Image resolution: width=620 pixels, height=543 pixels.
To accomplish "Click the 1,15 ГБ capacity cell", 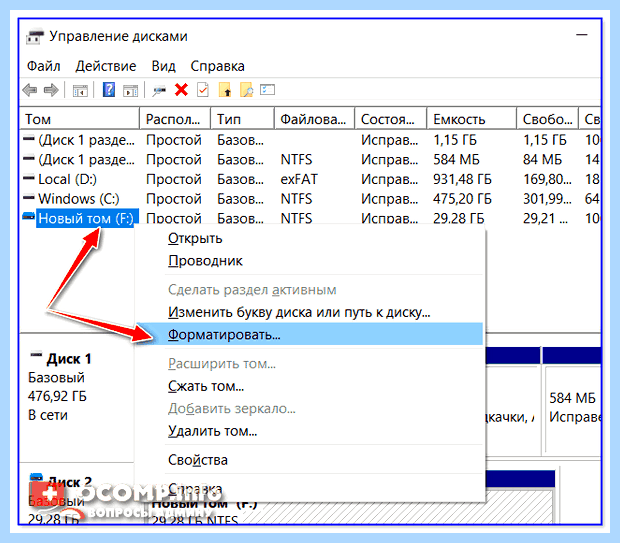I will (x=455, y=140).
